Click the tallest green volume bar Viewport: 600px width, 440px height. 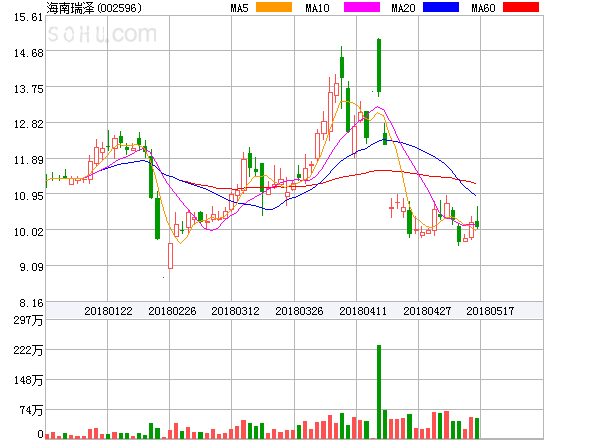(x=379, y=392)
